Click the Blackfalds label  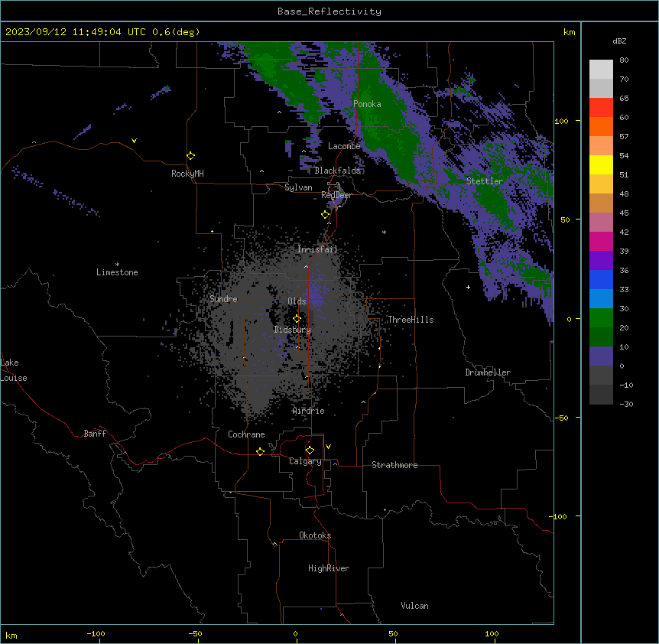pyautogui.click(x=337, y=171)
